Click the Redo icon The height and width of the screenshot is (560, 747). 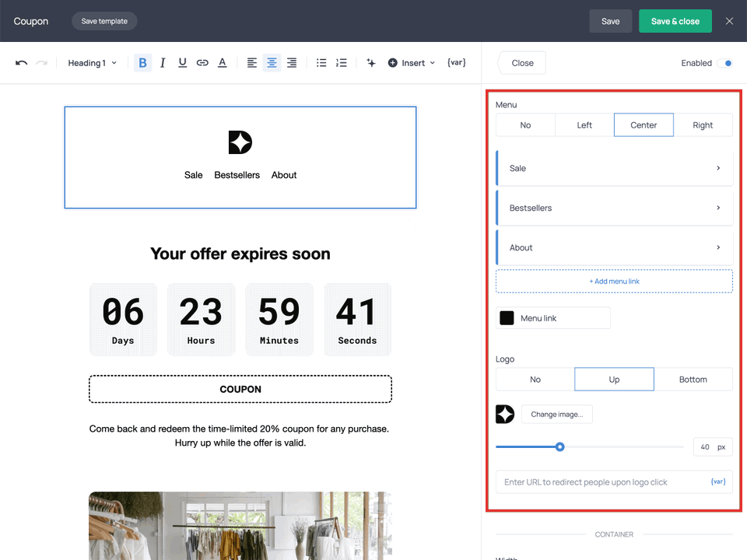tap(42, 63)
